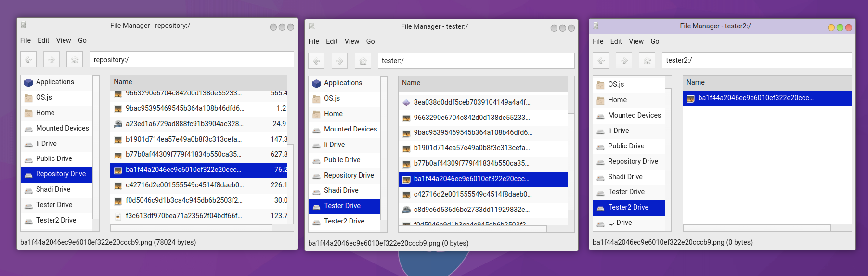Image resolution: width=868 pixels, height=276 pixels.
Task: Click the tester:/ path field
Action: click(x=476, y=61)
